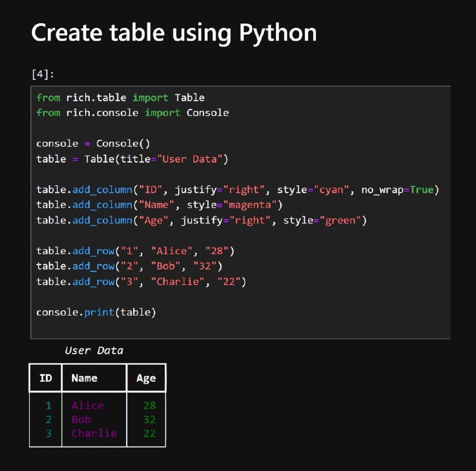Click the age value 22

pyautogui.click(x=149, y=433)
